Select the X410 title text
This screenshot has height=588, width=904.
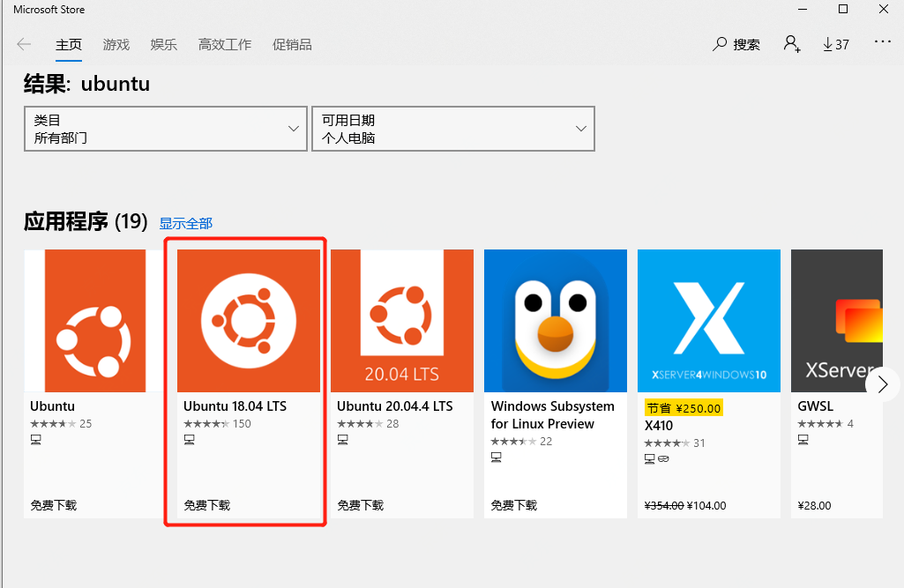click(x=659, y=426)
